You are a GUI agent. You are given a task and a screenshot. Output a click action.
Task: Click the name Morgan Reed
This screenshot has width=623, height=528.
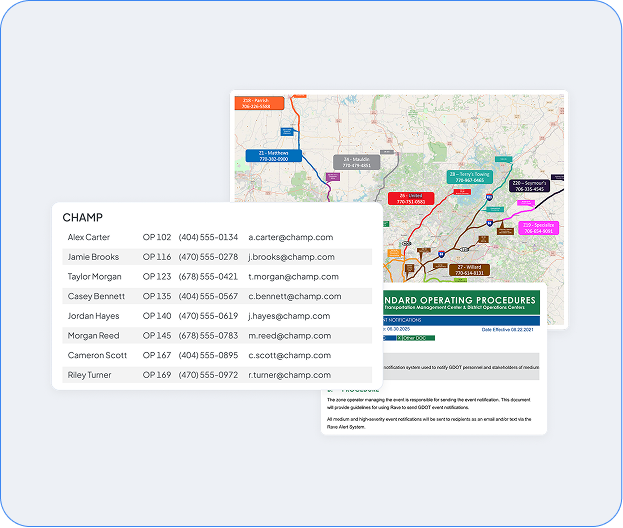(93, 336)
